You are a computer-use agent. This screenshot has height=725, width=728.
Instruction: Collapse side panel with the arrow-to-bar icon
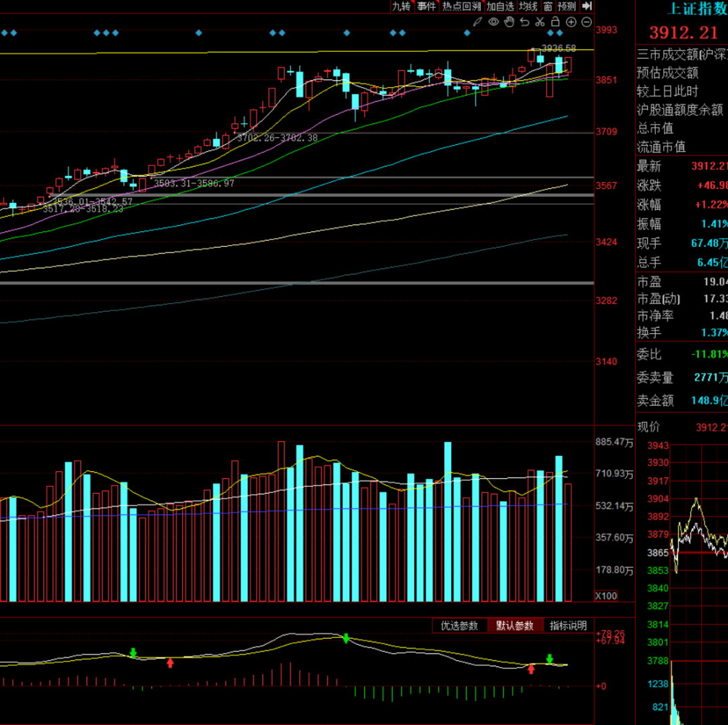(x=587, y=6)
